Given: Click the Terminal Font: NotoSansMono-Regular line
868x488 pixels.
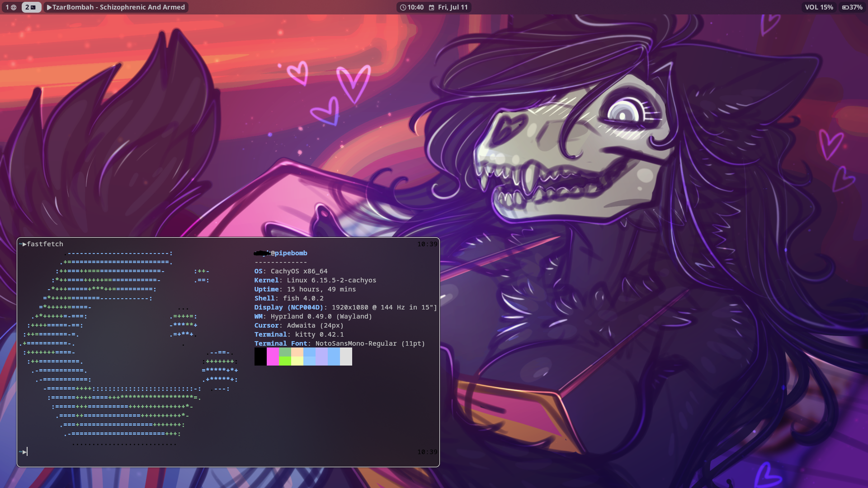Looking at the screenshot, I should click(x=340, y=343).
